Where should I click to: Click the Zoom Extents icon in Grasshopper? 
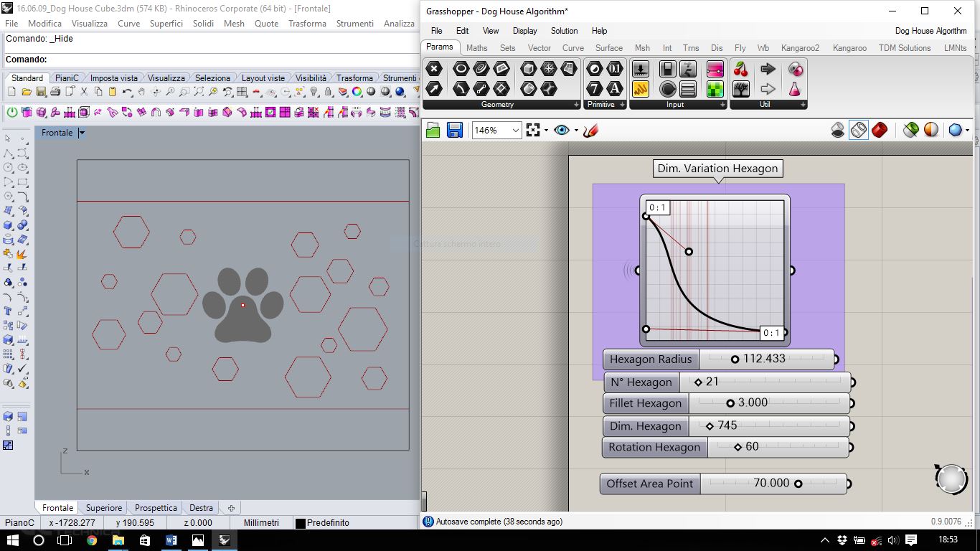coord(532,130)
